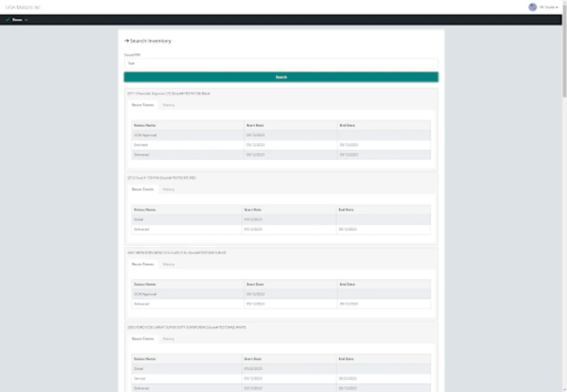Click the arrow icon beside Search Inventory
This screenshot has height=392, width=567.
[x=126, y=41]
